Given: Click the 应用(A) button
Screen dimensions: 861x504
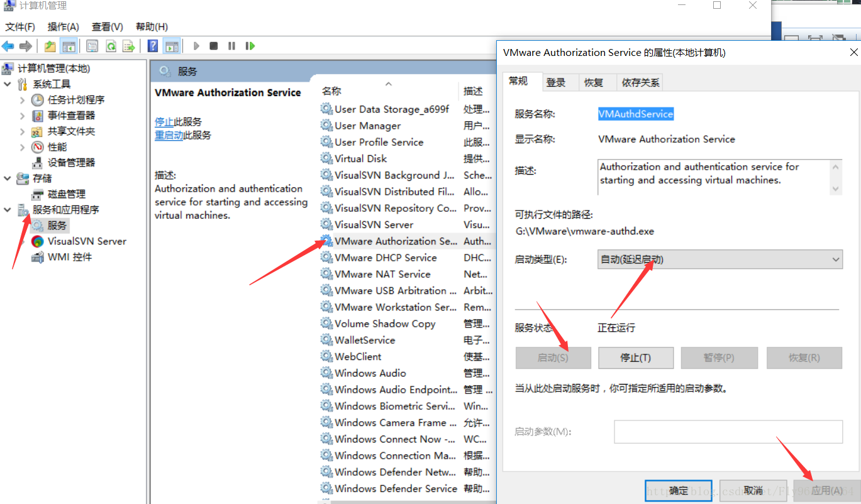Looking at the screenshot, I should tap(826, 491).
